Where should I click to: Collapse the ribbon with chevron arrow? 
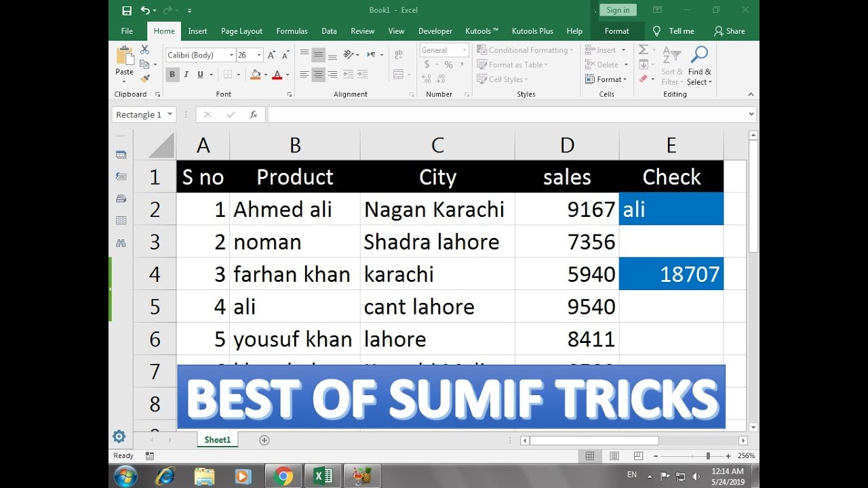751,94
